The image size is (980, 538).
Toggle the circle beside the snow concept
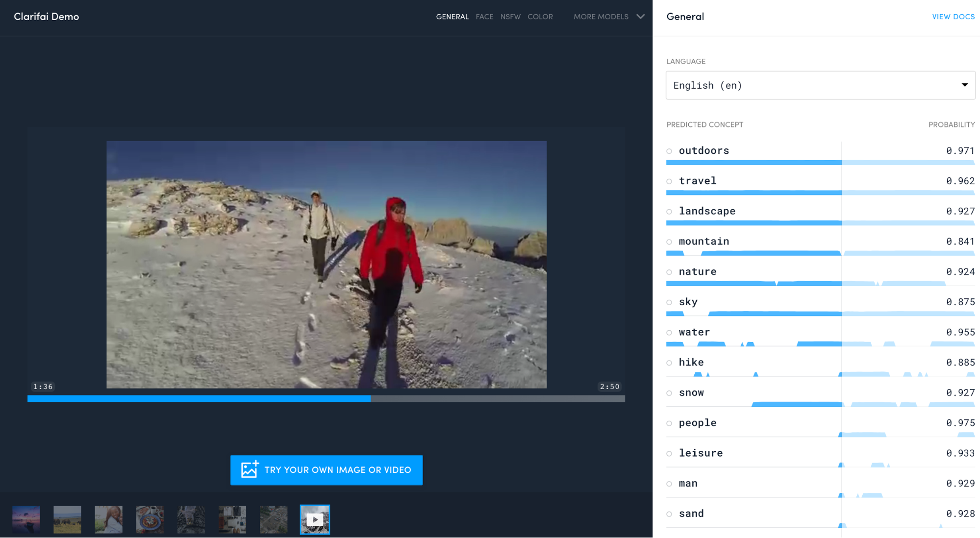pyautogui.click(x=669, y=393)
